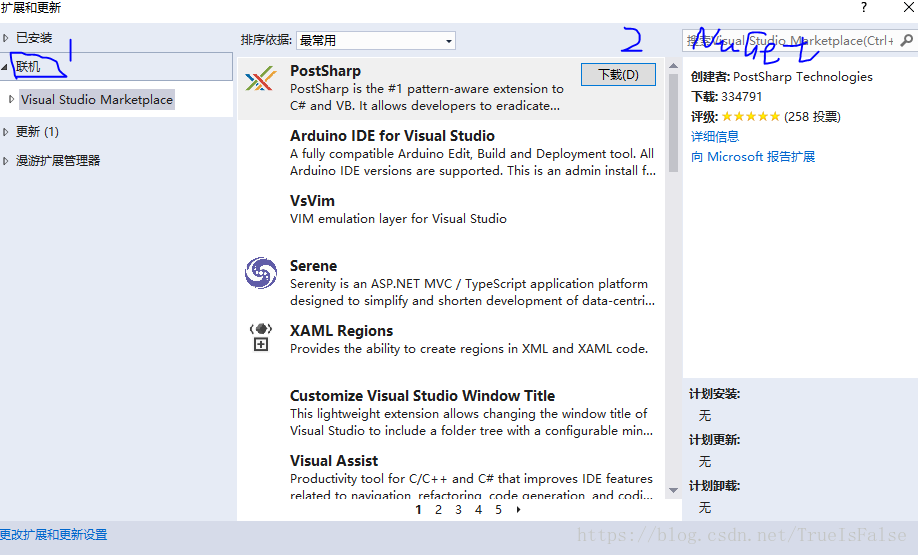Click creator name PostSharp Technologies

[x=803, y=77]
